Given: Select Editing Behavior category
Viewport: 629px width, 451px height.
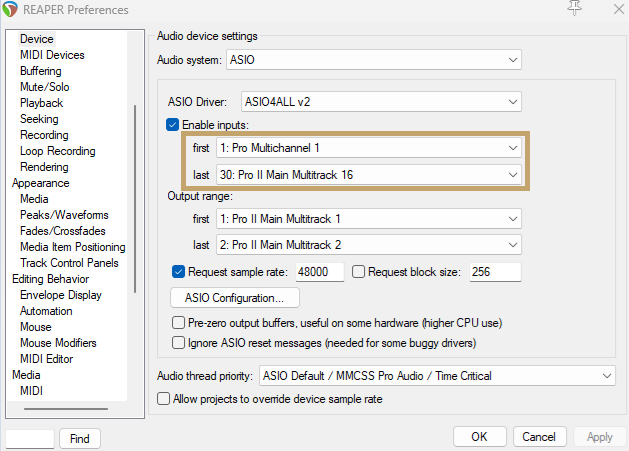Looking at the screenshot, I should (51, 279).
